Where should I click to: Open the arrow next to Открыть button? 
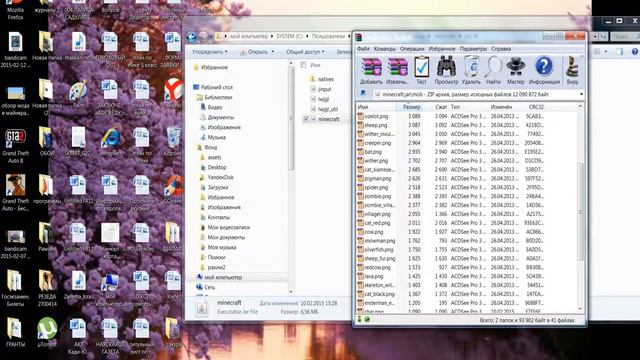click(x=273, y=52)
